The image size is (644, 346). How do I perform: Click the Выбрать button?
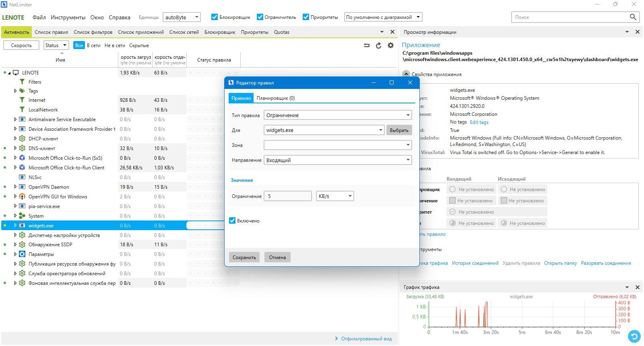399,130
